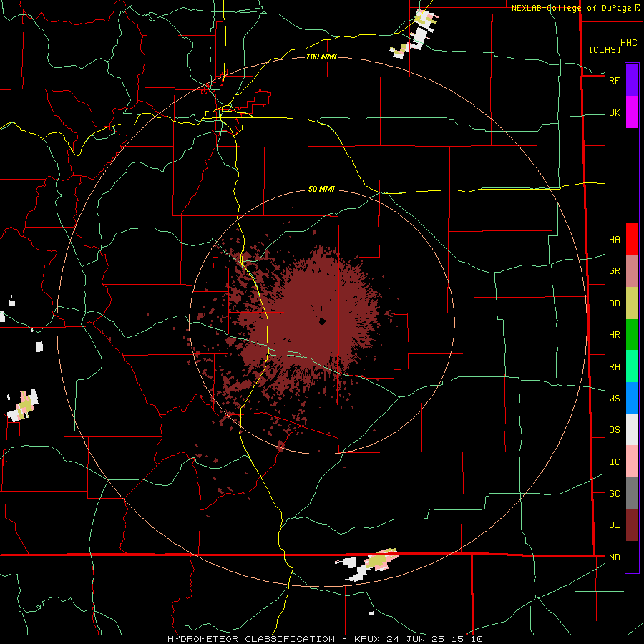Click the 'UK' legend label
Image resolution: width=644 pixels, height=644 pixels.
(x=614, y=113)
